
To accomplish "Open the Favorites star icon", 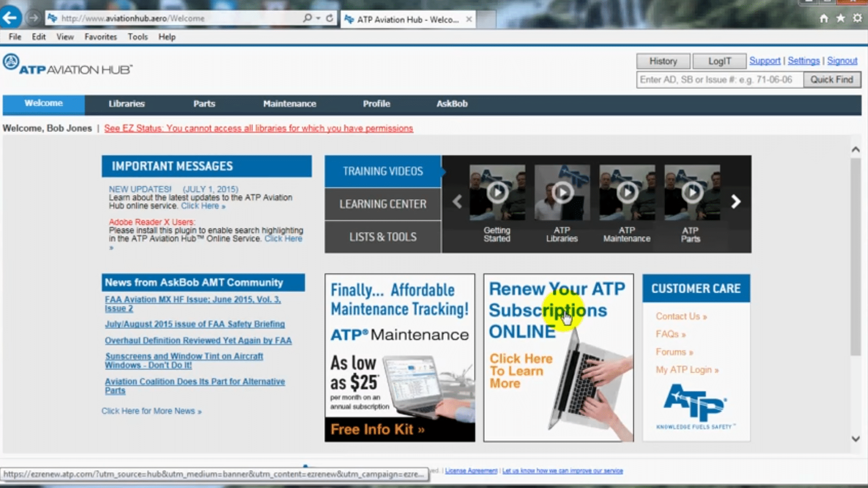I will tap(841, 18).
